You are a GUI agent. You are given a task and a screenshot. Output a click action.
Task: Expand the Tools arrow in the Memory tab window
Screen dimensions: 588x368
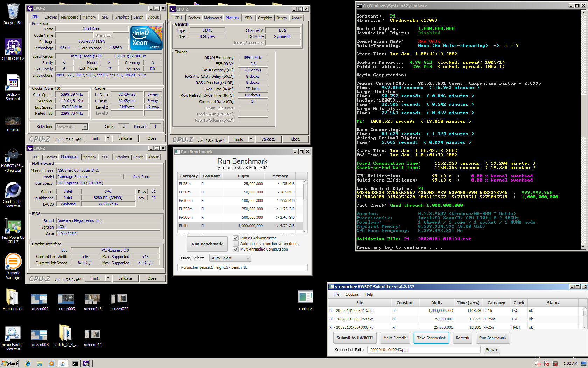click(251, 139)
